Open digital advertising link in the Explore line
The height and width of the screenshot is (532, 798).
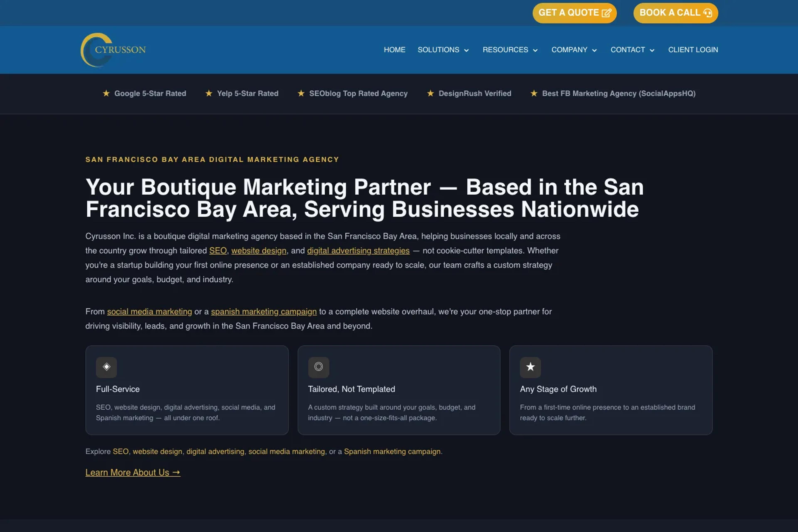(x=216, y=452)
